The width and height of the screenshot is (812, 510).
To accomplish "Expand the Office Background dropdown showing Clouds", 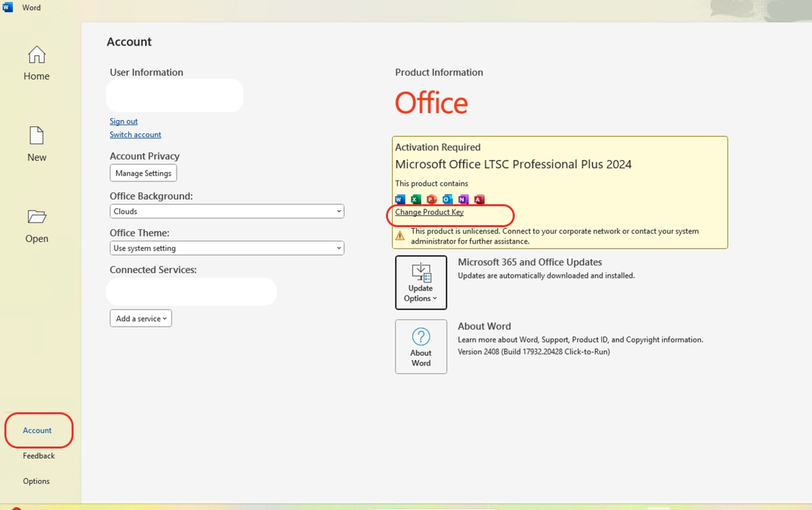I will click(227, 211).
